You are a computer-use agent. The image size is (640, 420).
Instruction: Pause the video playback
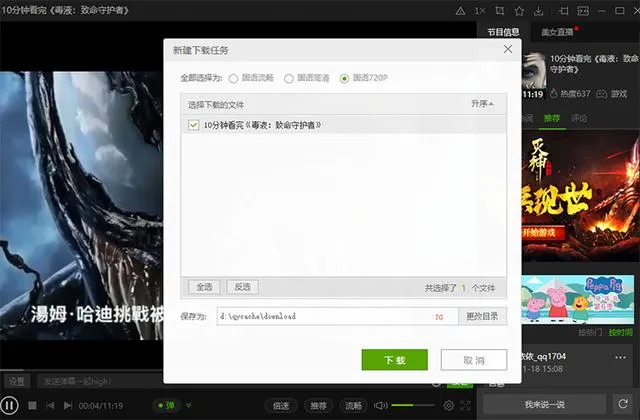(9, 405)
